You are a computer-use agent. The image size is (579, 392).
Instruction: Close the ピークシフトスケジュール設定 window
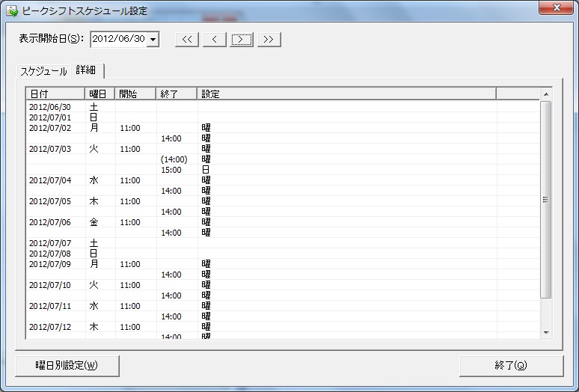click(x=557, y=7)
